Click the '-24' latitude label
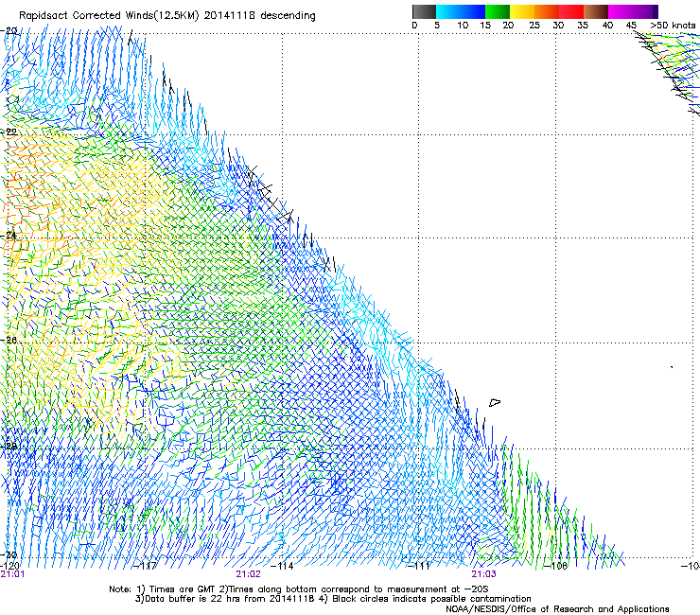Screen dimensions: 700x615 click(x=9, y=235)
